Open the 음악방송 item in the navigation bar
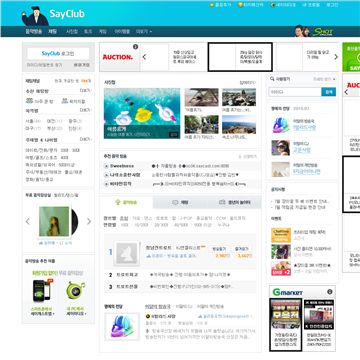360x360 pixels. pos(34,32)
